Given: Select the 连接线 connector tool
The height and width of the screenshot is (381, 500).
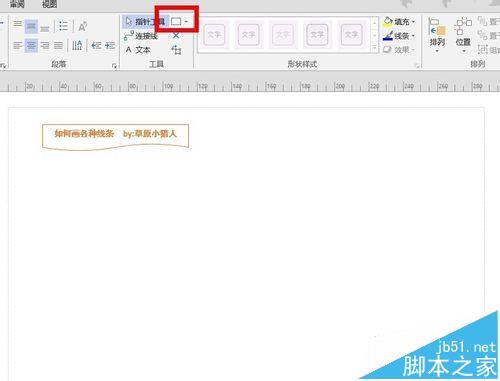Looking at the screenshot, I should 141,36.
